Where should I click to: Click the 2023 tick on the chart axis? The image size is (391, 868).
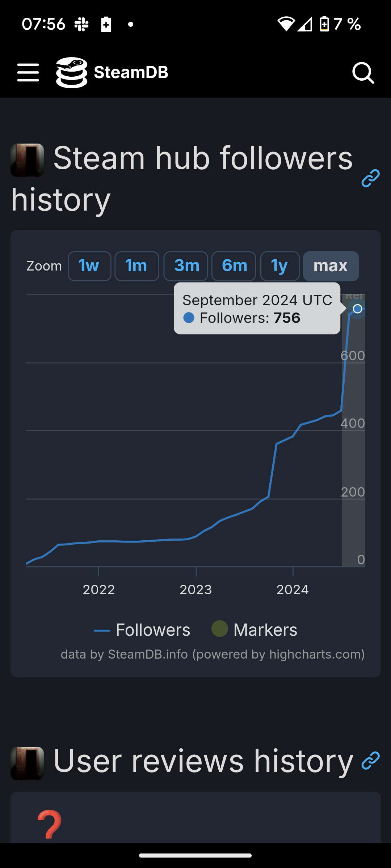click(196, 590)
